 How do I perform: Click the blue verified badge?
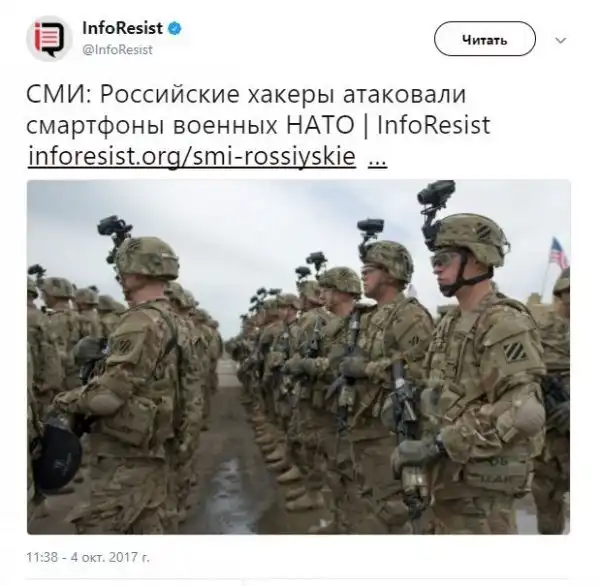(175, 28)
